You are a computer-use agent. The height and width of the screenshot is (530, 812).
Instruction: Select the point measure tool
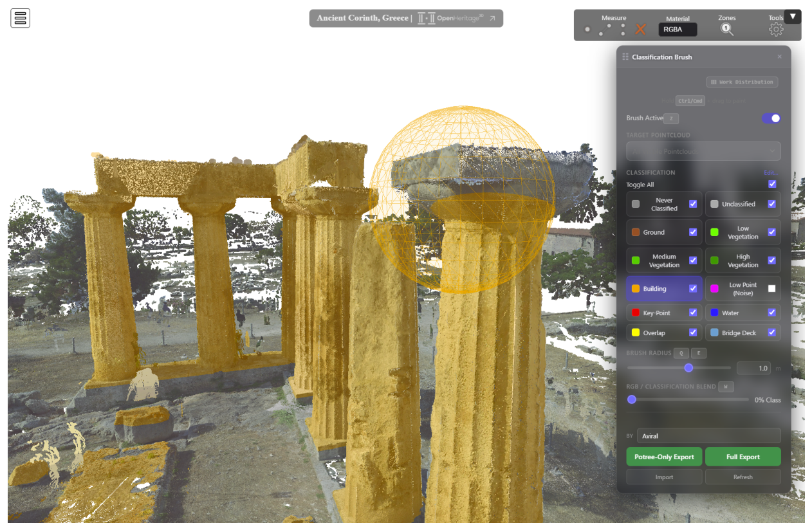pyautogui.click(x=587, y=29)
